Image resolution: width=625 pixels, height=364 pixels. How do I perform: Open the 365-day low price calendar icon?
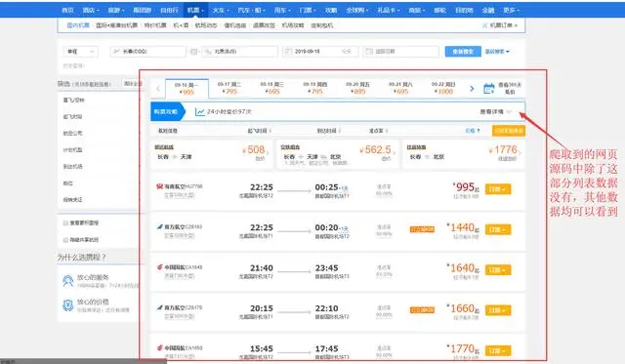488,89
